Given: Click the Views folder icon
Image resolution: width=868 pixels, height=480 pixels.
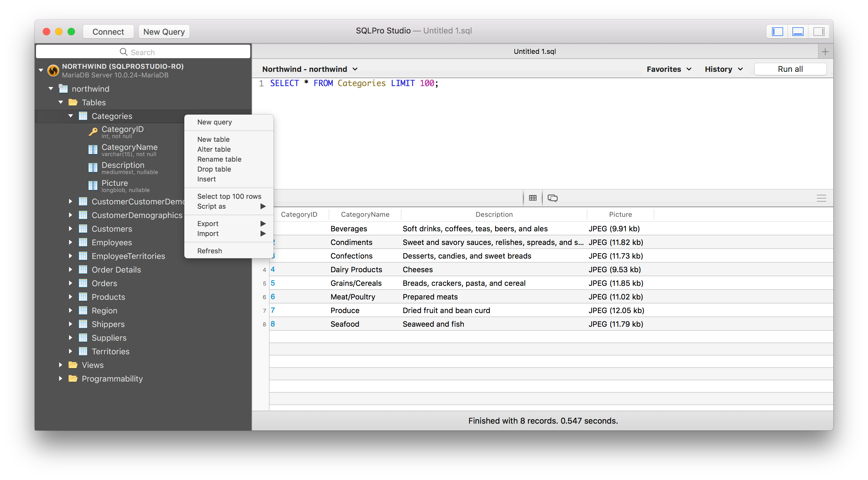Looking at the screenshot, I should (73, 365).
